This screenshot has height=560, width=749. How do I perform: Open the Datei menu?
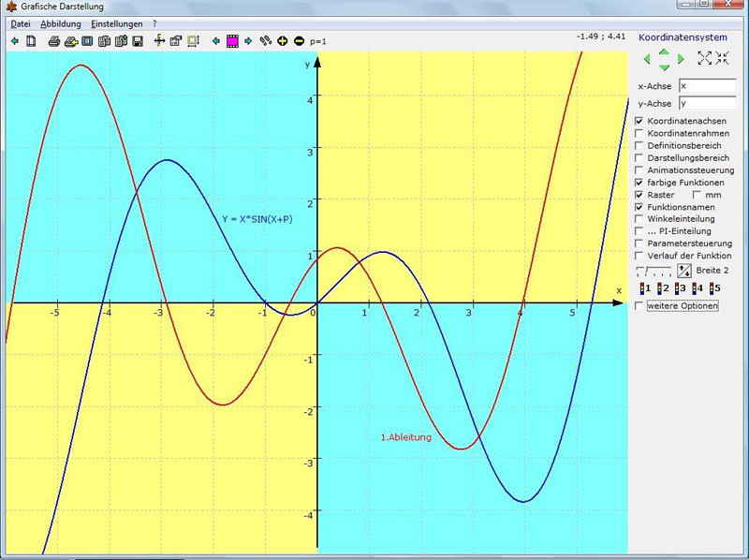pyautogui.click(x=21, y=24)
